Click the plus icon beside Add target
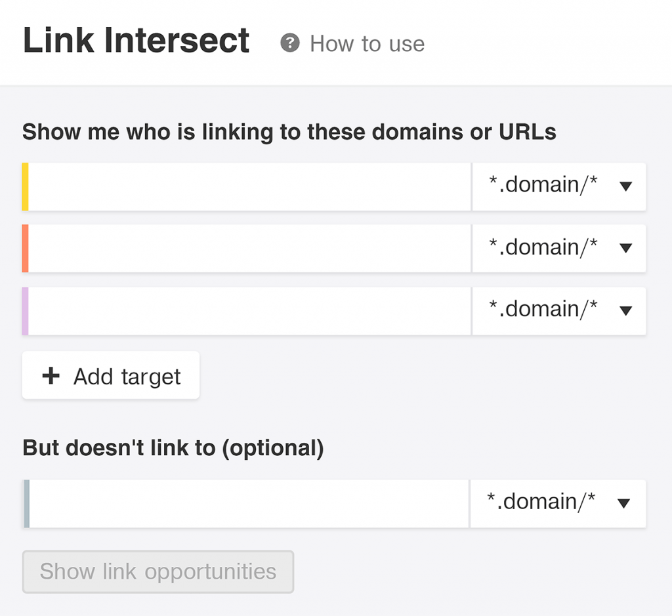672x616 pixels. 51,376
